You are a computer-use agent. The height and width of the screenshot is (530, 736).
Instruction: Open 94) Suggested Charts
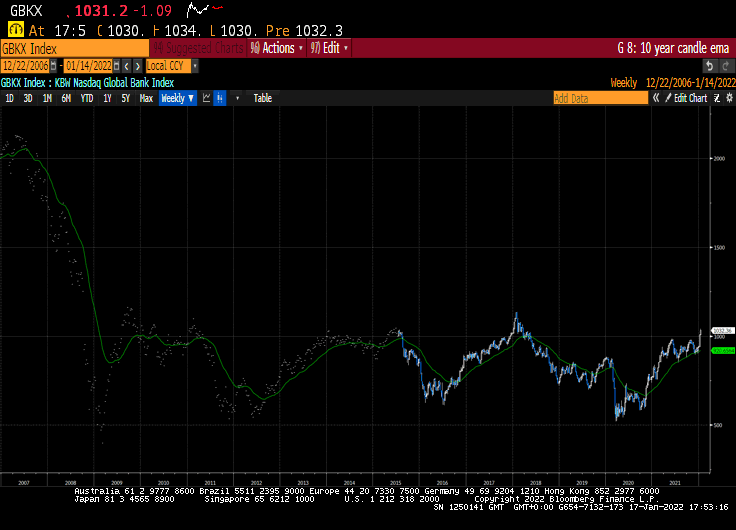198,48
